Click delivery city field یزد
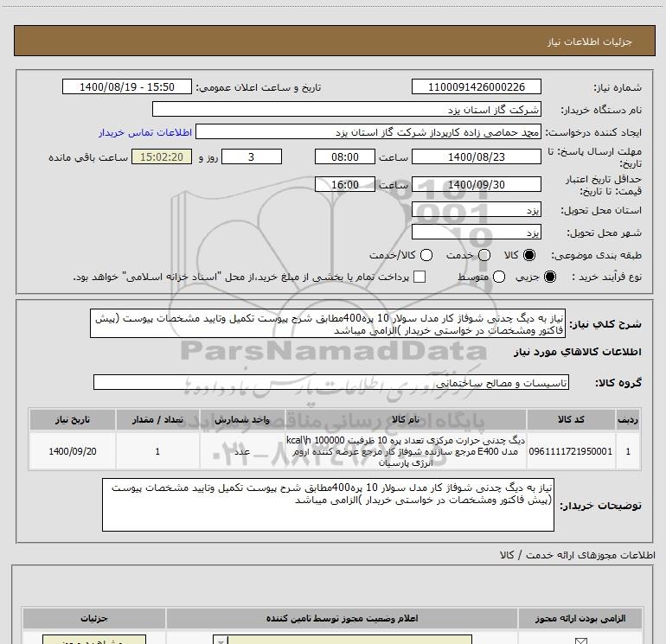 click(x=476, y=232)
